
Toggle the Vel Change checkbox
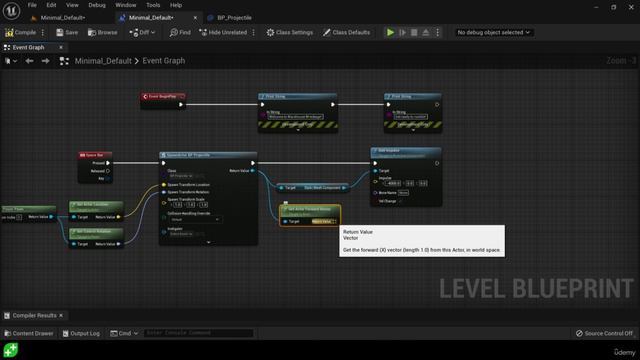(x=401, y=201)
